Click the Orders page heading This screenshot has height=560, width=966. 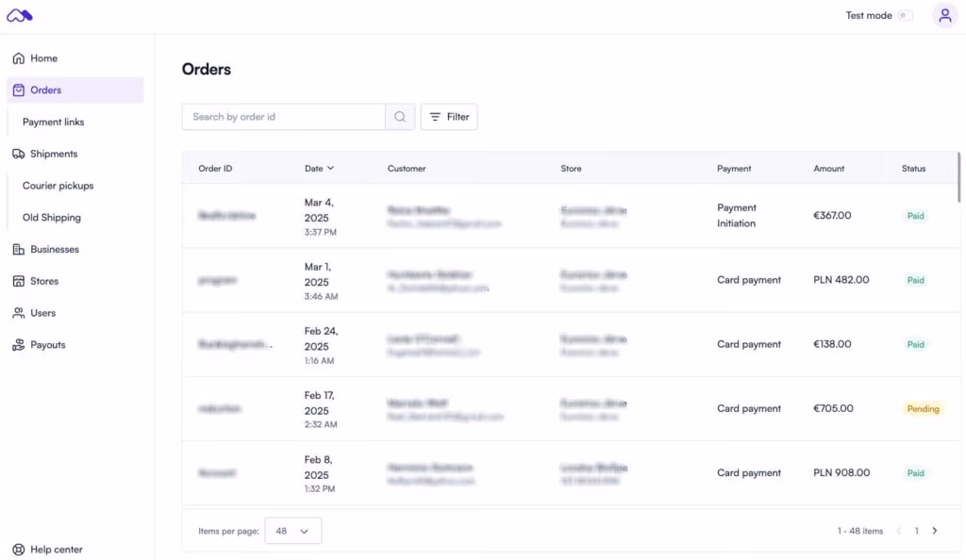[207, 69]
